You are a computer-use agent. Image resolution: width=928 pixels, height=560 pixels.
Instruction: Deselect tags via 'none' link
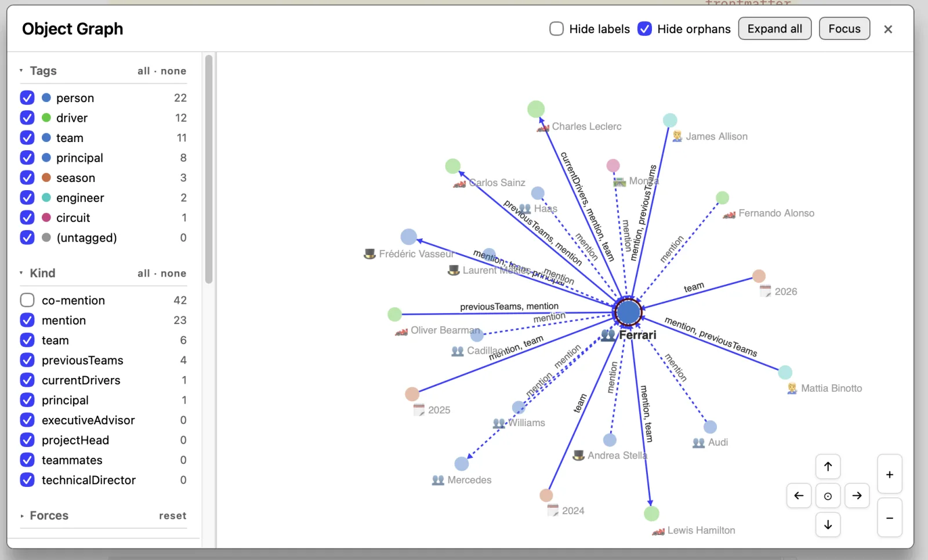click(x=173, y=71)
